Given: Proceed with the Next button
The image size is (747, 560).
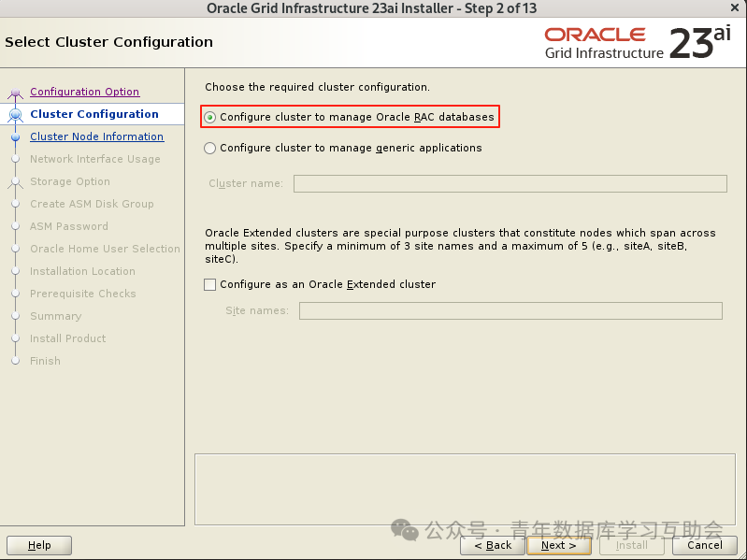Looking at the screenshot, I should [559, 545].
